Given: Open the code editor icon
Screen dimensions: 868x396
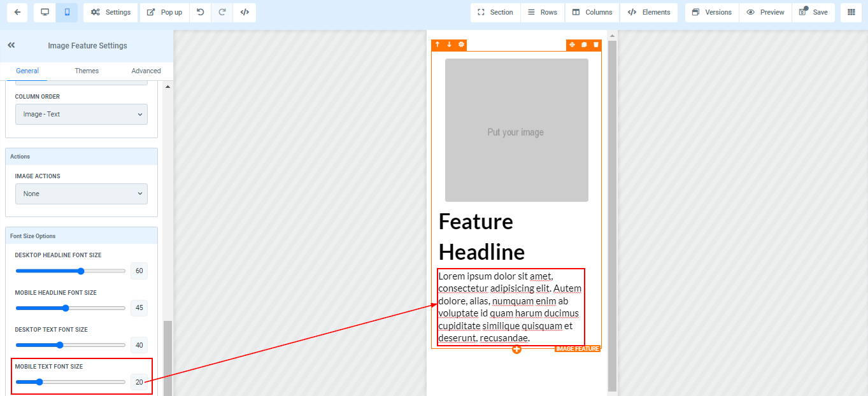Looking at the screenshot, I should coord(245,12).
